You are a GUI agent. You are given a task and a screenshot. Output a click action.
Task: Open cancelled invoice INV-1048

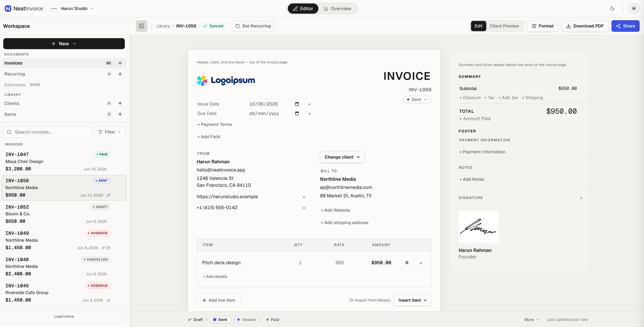pos(64,267)
